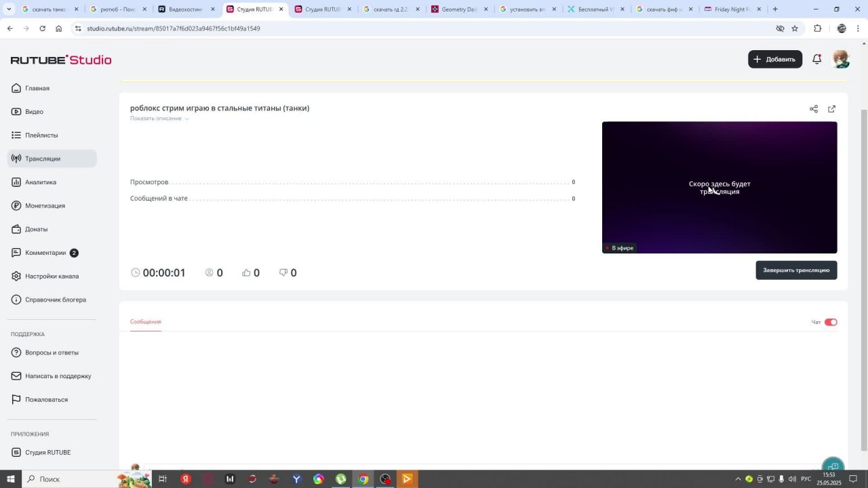The width and height of the screenshot is (868, 488).
Task: Open Chrome in the taskbar
Action: [363, 479]
